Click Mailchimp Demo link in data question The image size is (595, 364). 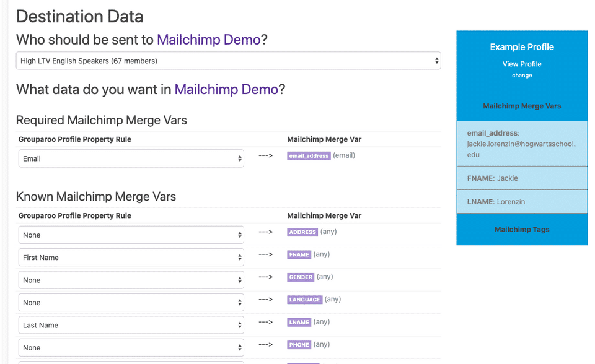coord(226,89)
